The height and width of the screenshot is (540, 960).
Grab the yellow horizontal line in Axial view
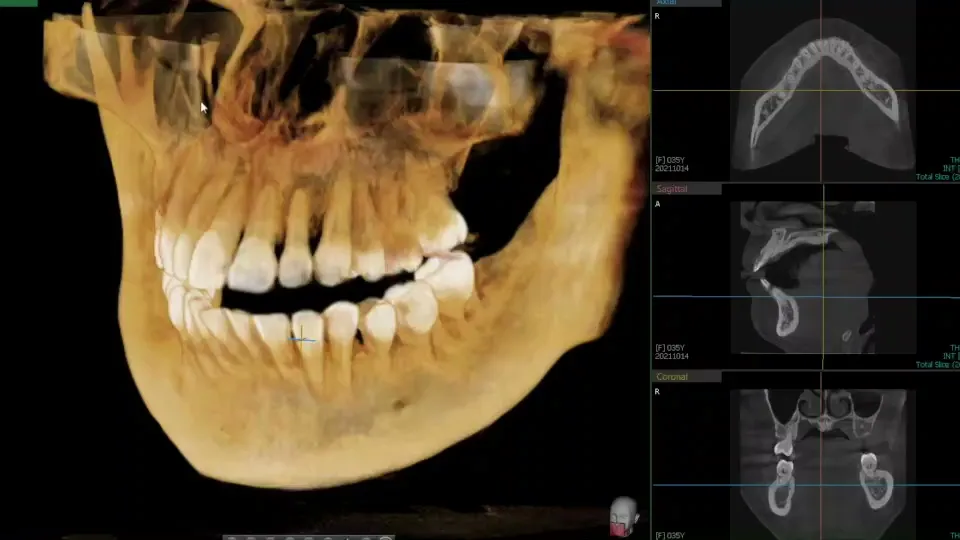[700, 91]
